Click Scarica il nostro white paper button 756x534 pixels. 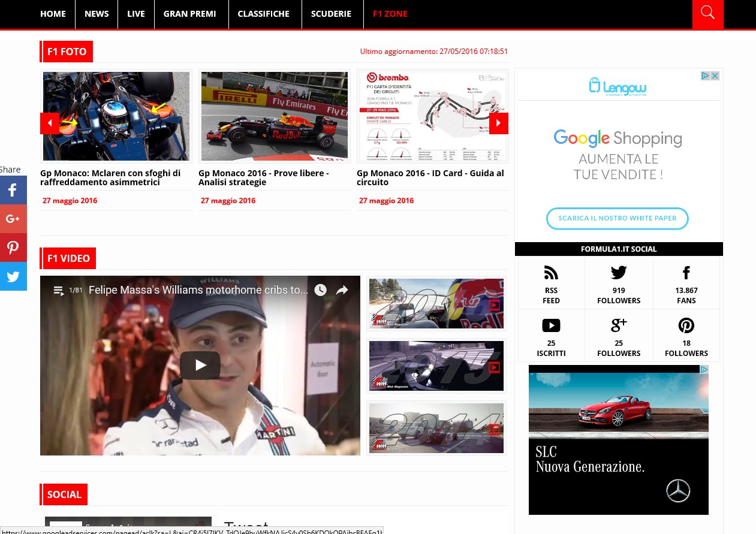point(618,218)
